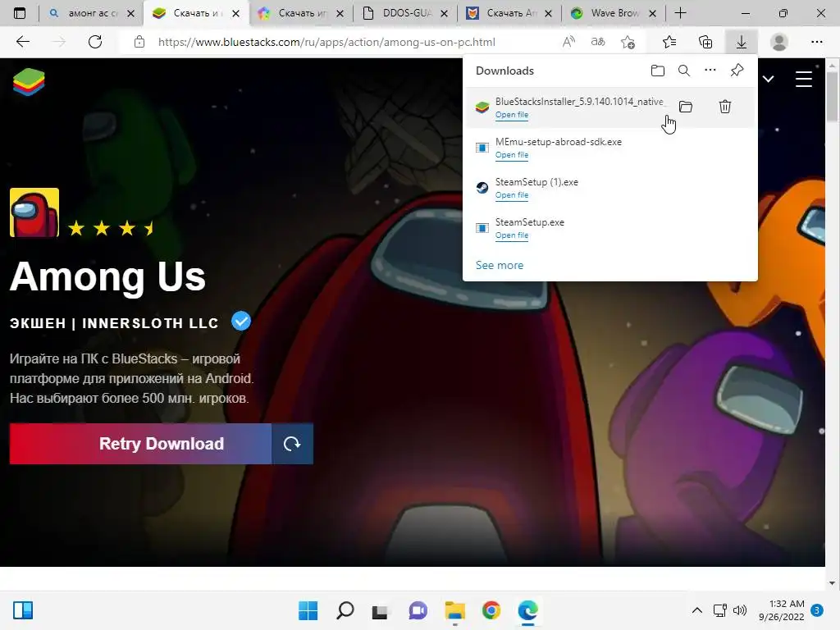Open the Favorites list

click(669, 42)
